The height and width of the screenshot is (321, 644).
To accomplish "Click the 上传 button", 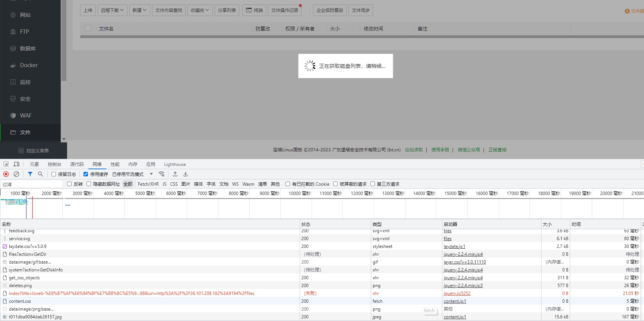I will [88, 10].
